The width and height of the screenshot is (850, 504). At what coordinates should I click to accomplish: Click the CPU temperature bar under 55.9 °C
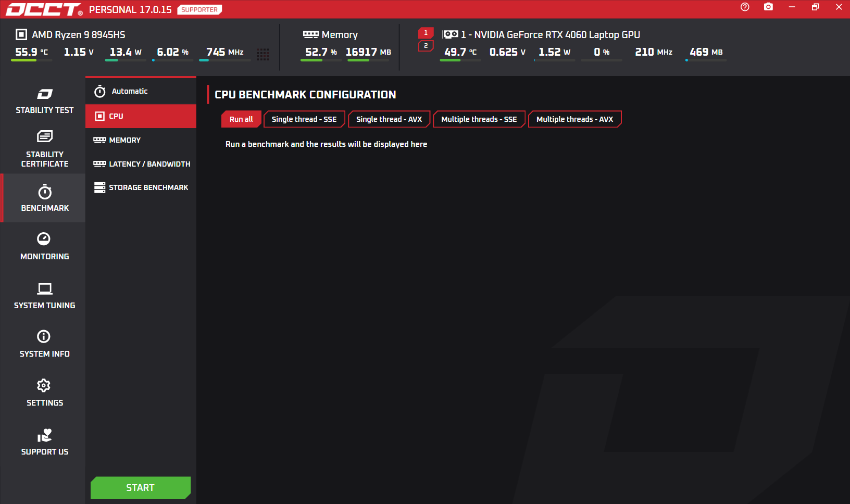[x=32, y=60]
